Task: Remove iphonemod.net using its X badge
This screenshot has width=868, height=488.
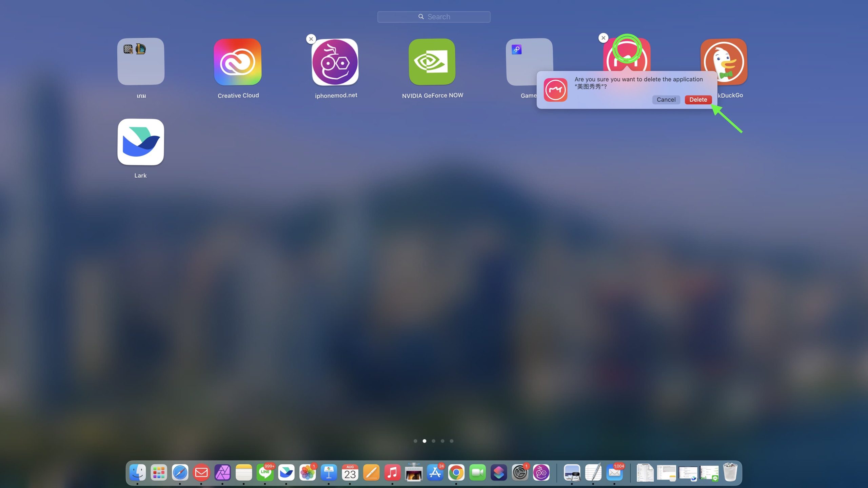Action: [x=311, y=39]
